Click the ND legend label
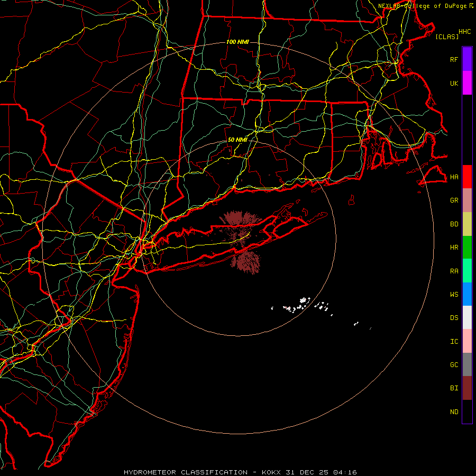This screenshot has height=476, width=476. tap(454, 412)
